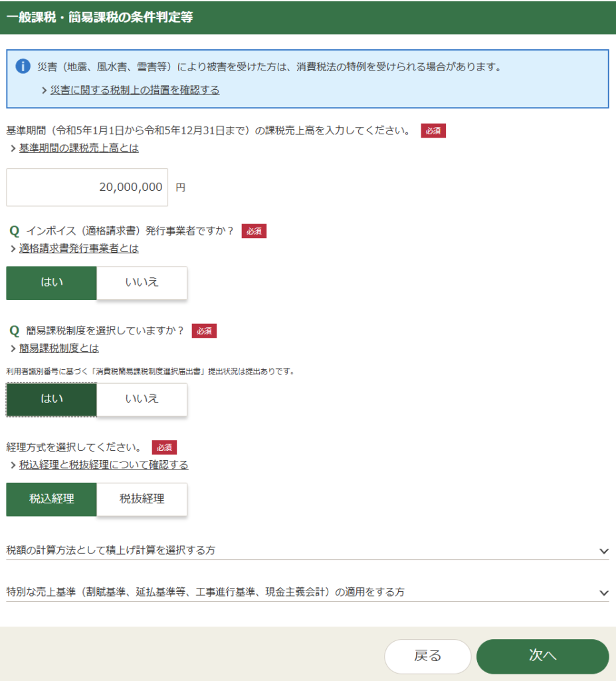Click chevron beside 積上げ計算 section

tap(603, 551)
